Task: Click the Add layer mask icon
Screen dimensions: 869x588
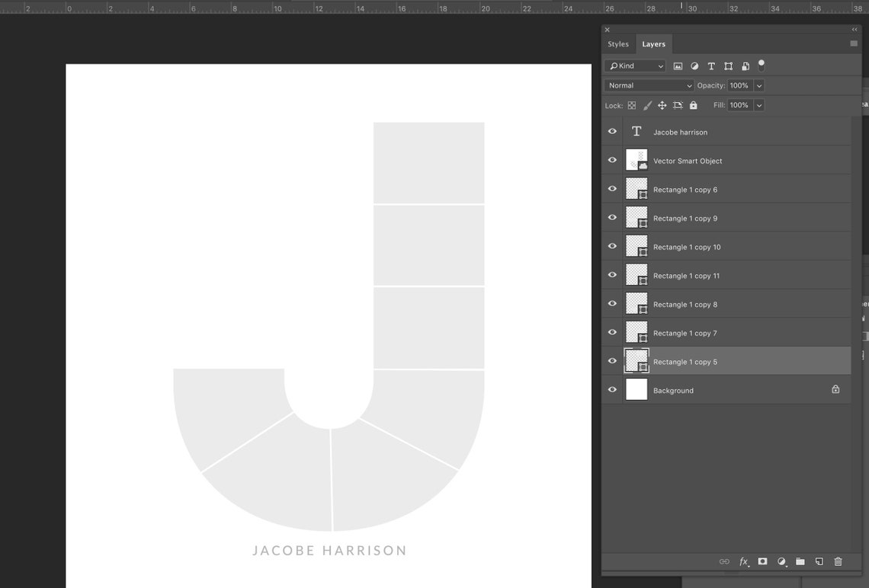Action: coord(762,561)
